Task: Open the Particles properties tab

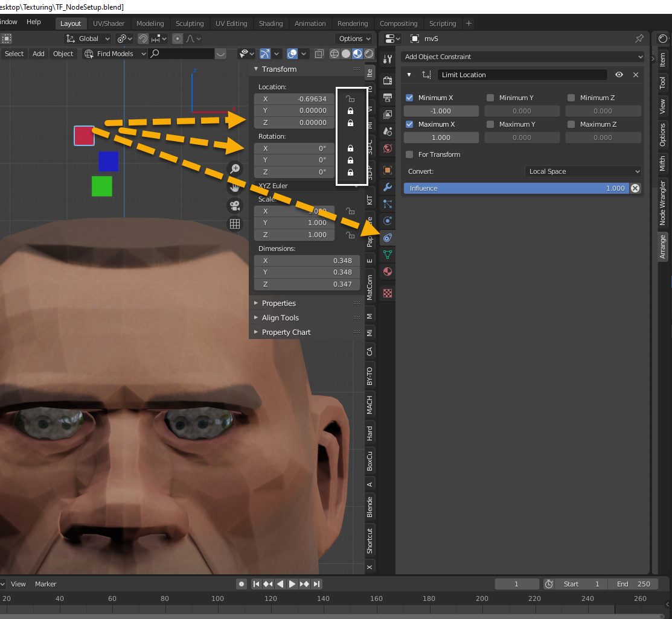Action: pos(388,204)
